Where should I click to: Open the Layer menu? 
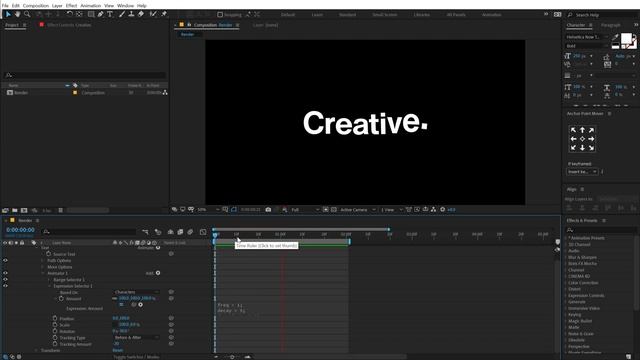(x=57, y=6)
